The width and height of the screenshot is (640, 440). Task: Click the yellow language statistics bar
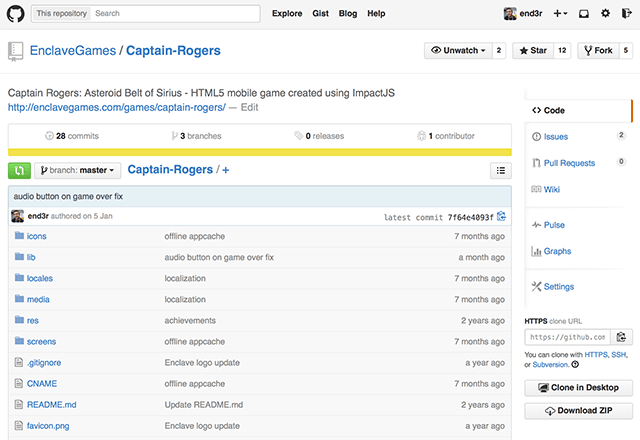click(x=260, y=152)
